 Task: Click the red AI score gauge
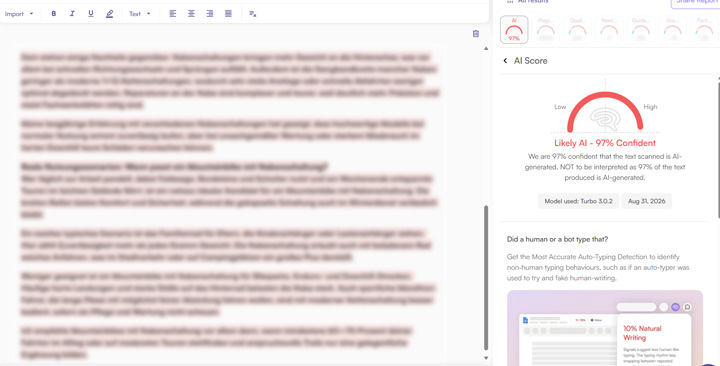click(x=605, y=112)
